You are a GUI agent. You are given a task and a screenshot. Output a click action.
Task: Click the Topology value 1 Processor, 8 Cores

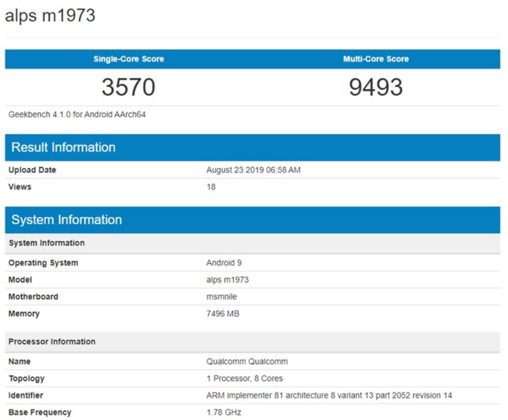(x=245, y=378)
